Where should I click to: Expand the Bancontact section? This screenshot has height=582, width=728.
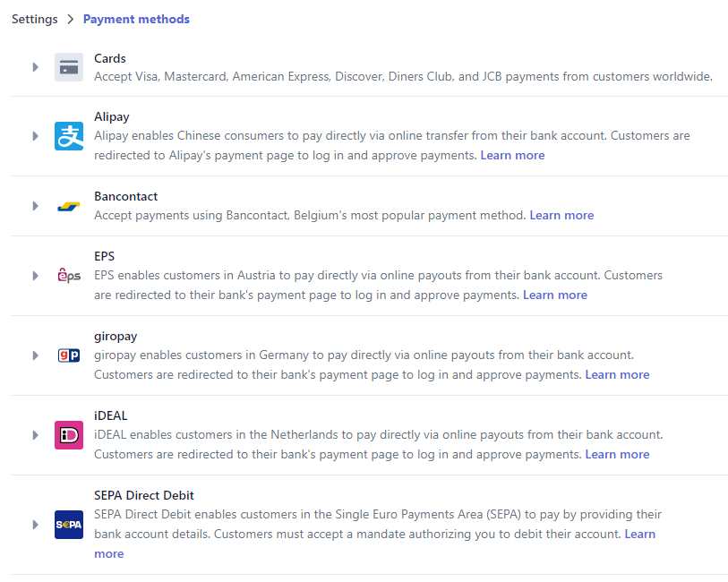(x=35, y=206)
